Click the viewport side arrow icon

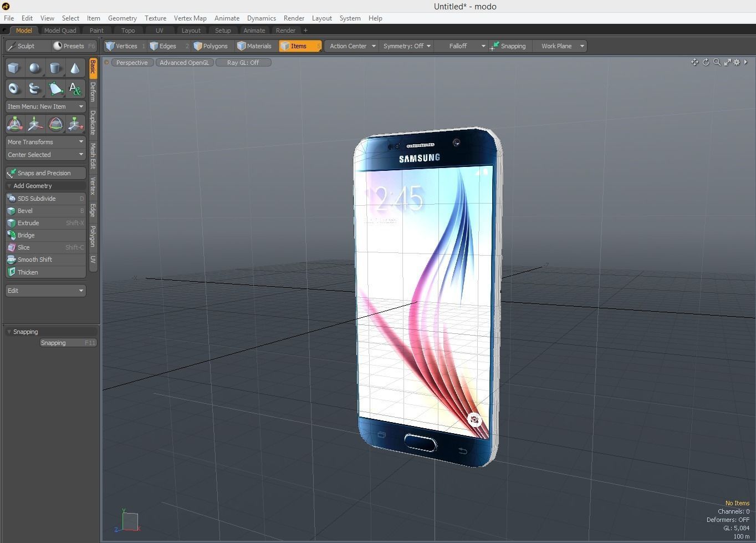[745, 62]
